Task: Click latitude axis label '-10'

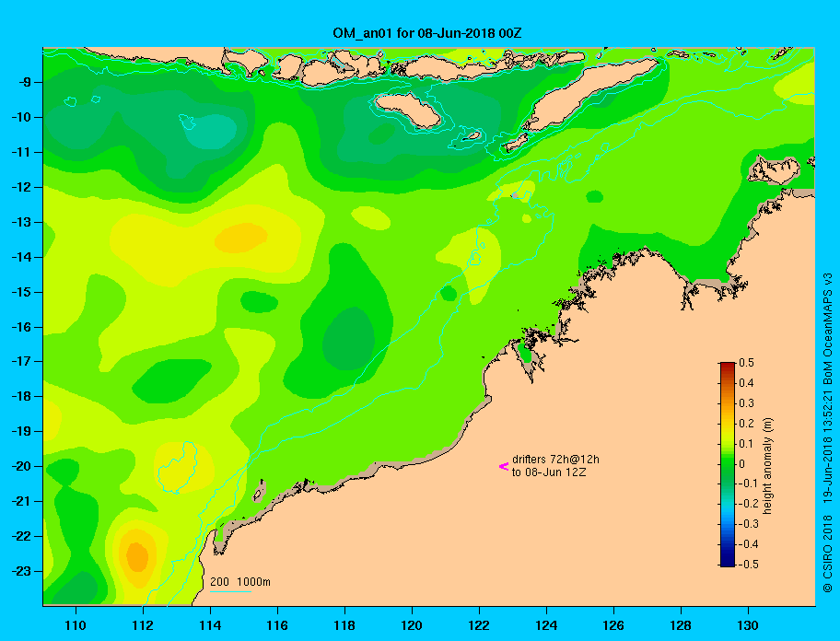Action: [21, 117]
